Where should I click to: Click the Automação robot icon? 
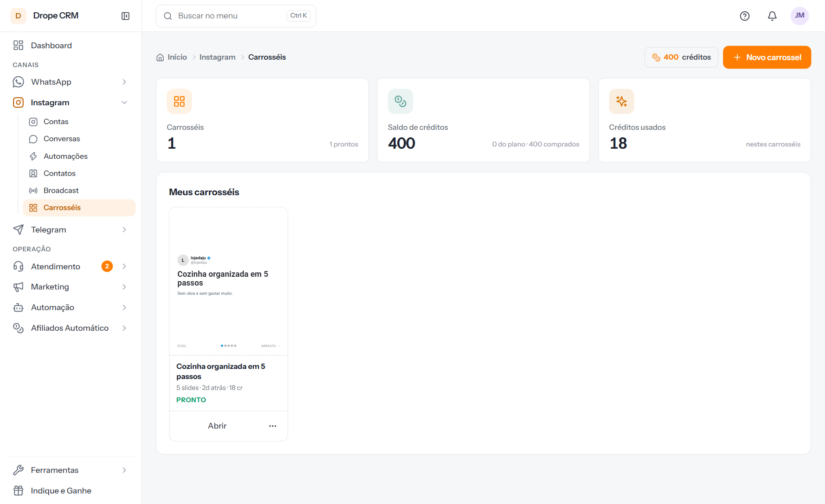tap(18, 307)
